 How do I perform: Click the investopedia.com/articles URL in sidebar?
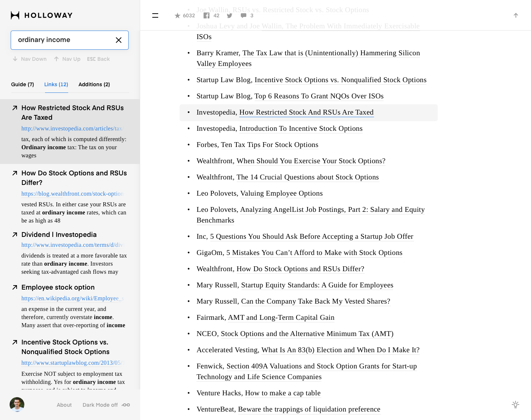click(x=72, y=129)
